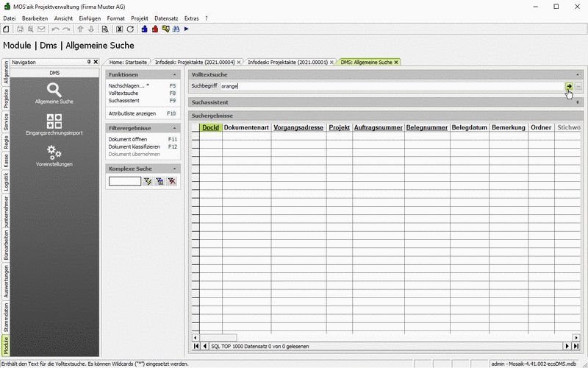Click the print preview magnifier icon
This screenshot has height=368, width=588.
31,29
